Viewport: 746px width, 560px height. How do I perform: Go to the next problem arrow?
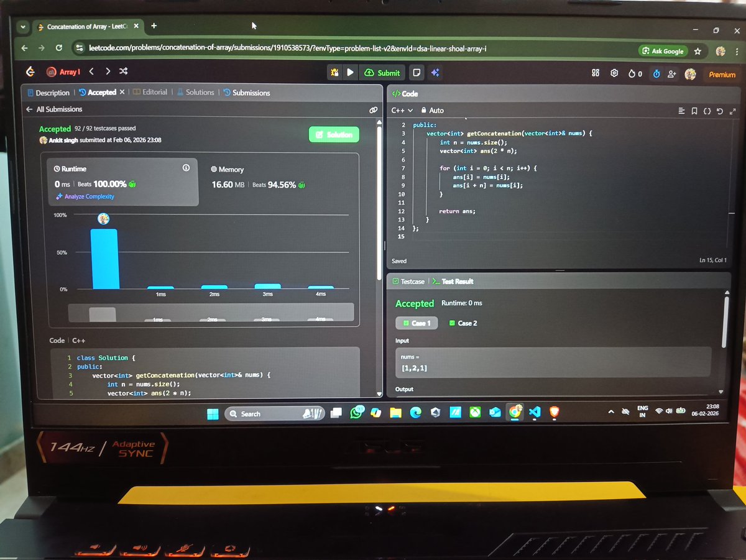(108, 71)
